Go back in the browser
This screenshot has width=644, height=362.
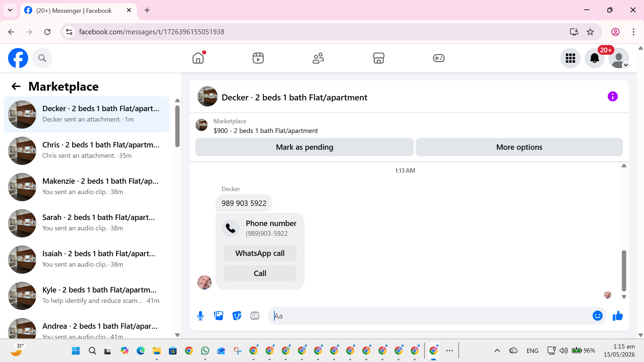[11, 32]
